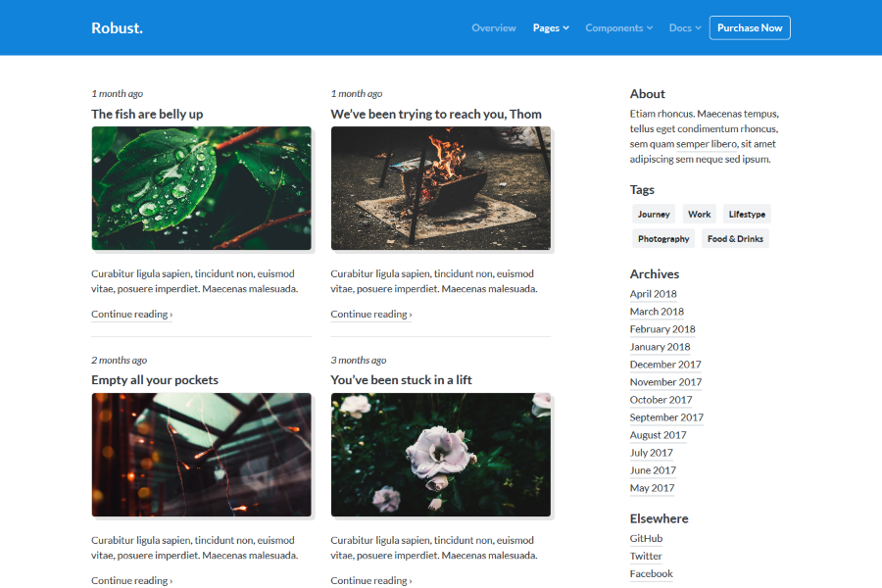The width and height of the screenshot is (882, 588).
Task: Open the water droplet leaf thumbnail
Action: 201,188
